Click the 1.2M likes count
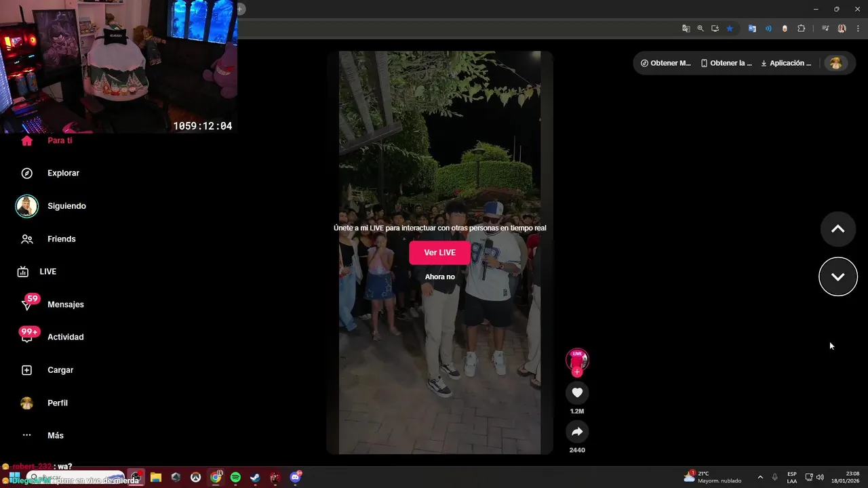 click(x=577, y=411)
